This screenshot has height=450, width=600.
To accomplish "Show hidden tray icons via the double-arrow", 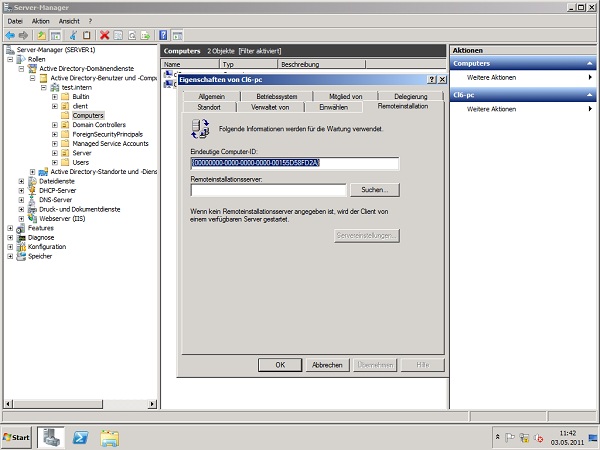I will click(497, 437).
